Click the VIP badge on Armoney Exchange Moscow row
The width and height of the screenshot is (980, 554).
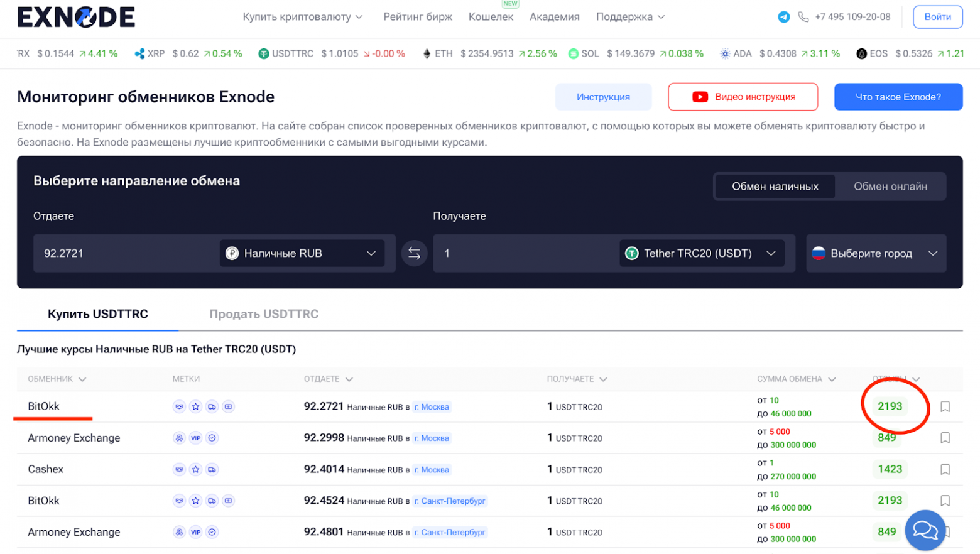196,438
